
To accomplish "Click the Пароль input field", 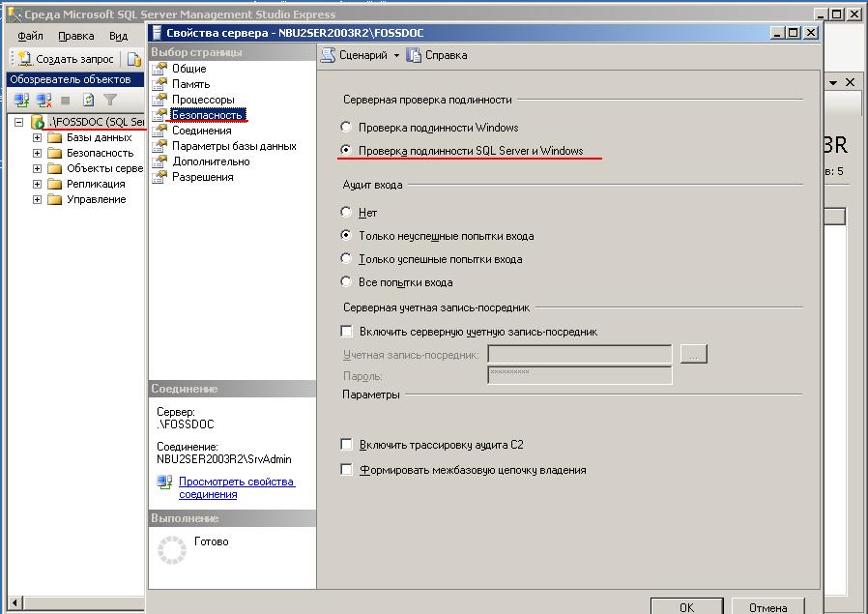I will [x=580, y=375].
